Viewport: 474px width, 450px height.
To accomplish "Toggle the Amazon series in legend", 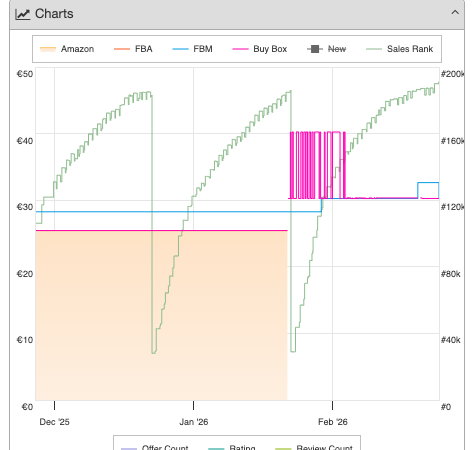I will (x=67, y=49).
